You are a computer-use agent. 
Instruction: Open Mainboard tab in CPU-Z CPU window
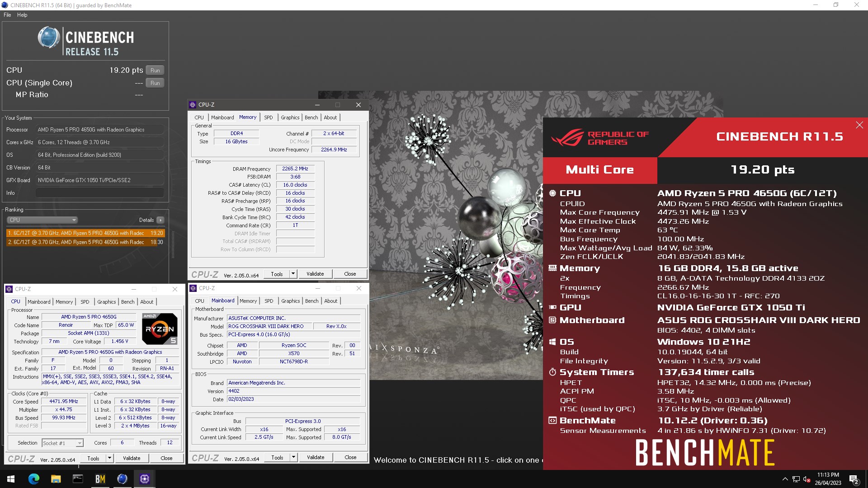[39, 302]
